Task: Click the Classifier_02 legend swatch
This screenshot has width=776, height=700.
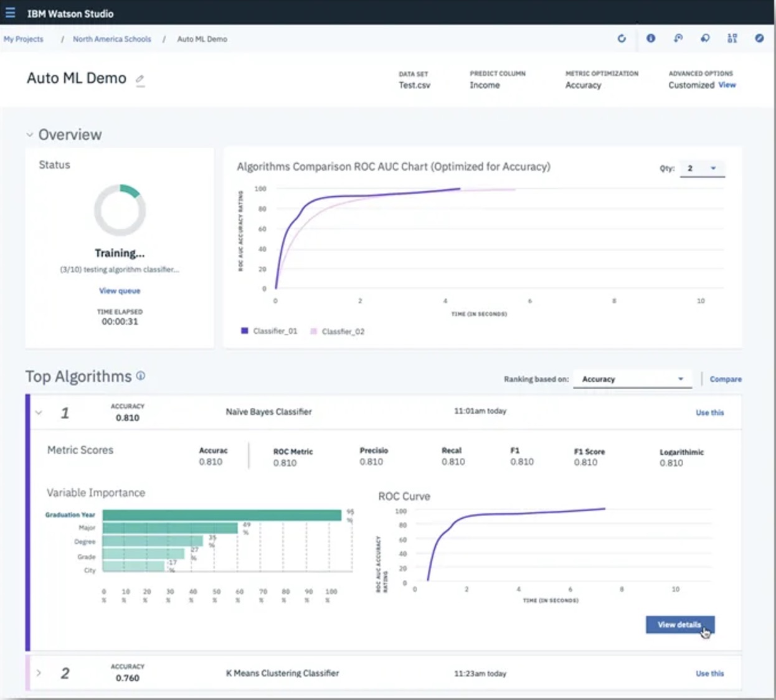Action: pos(314,331)
